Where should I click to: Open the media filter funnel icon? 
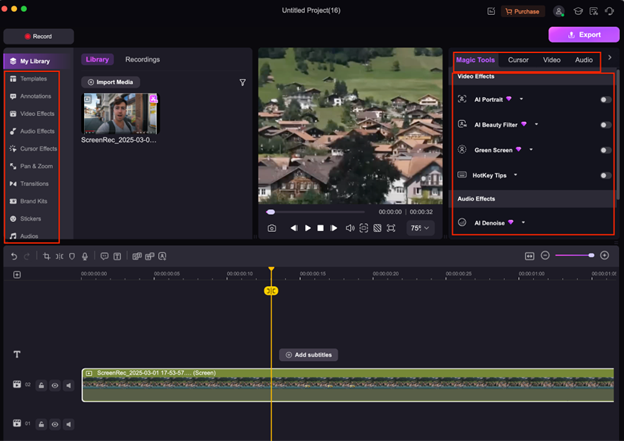[x=242, y=82]
